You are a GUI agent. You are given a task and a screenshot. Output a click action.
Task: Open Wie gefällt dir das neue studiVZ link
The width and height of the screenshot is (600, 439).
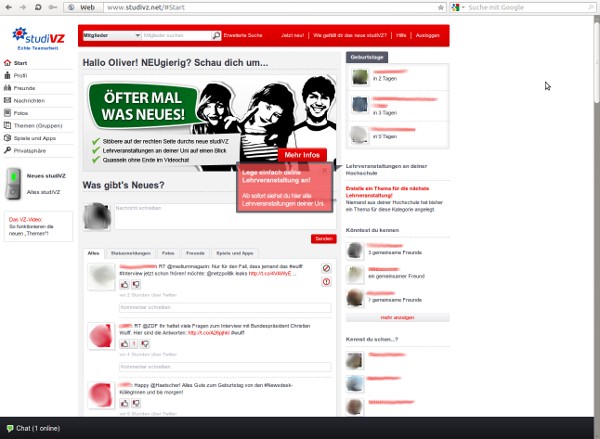click(350, 35)
